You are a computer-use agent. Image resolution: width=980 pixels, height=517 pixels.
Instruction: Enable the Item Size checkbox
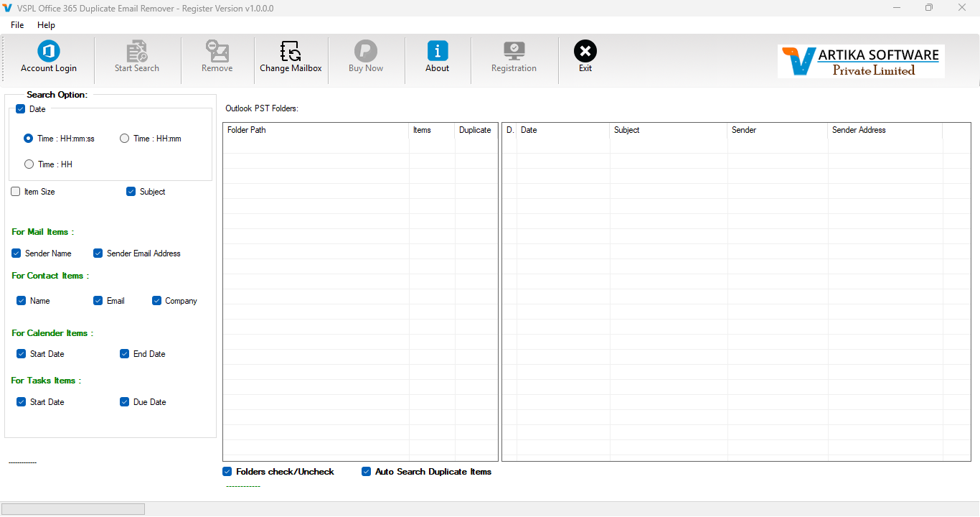(16, 192)
